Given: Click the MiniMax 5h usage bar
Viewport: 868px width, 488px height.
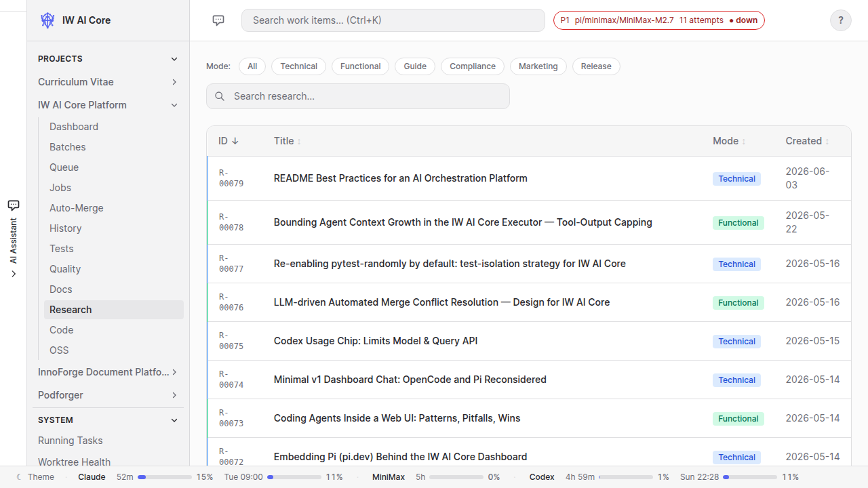Looking at the screenshot, I should click(456, 477).
